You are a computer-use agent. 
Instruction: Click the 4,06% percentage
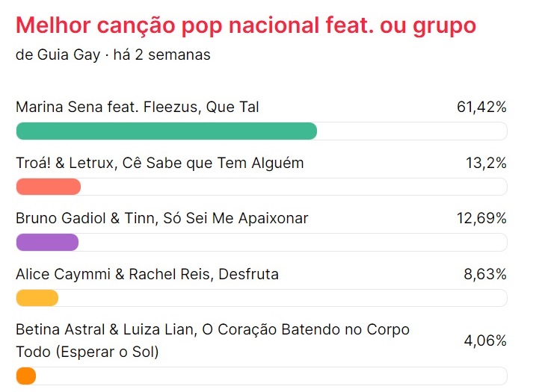pos(485,340)
